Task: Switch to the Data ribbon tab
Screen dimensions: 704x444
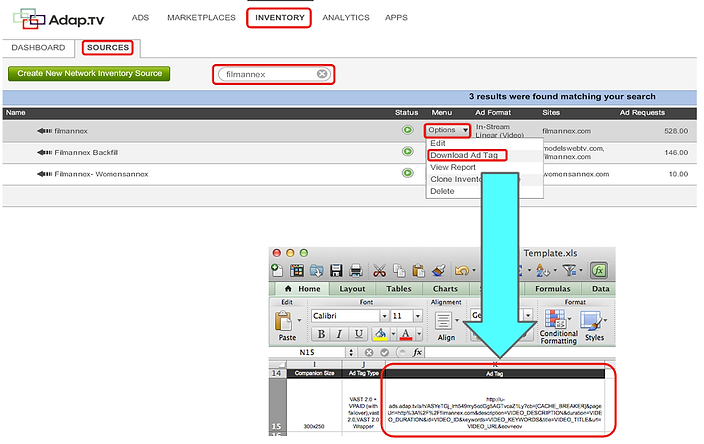Action: click(600, 289)
